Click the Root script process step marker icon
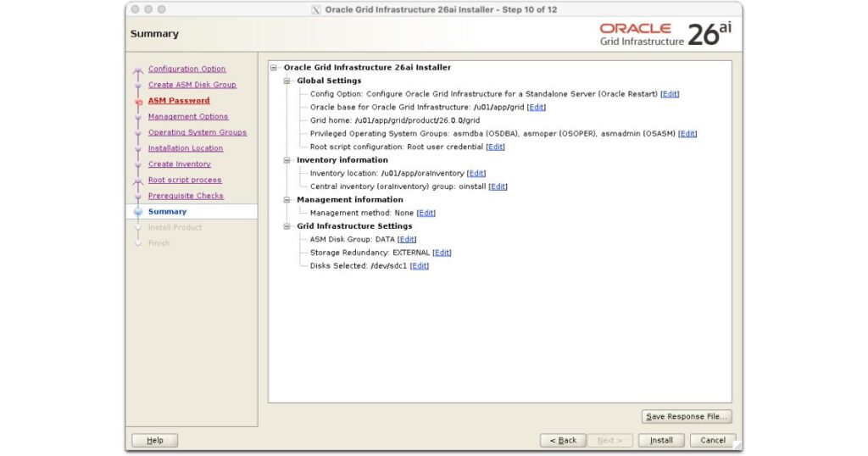The width and height of the screenshot is (868, 456). [138, 181]
